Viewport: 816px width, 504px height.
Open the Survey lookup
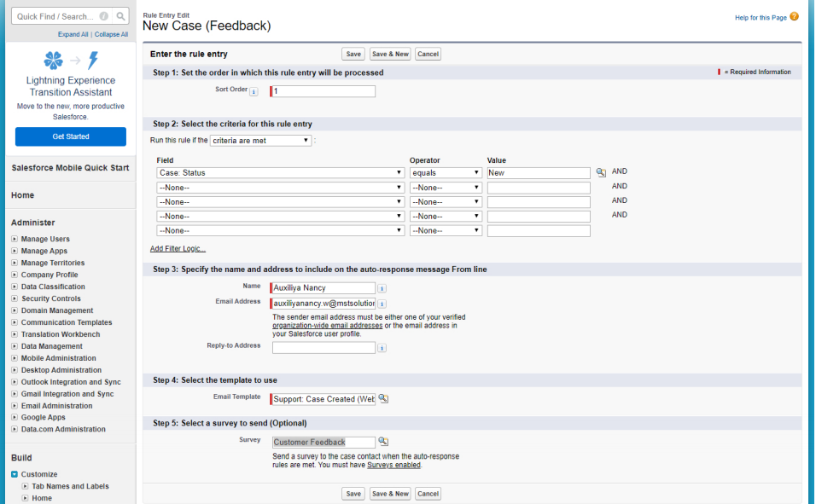click(x=382, y=441)
